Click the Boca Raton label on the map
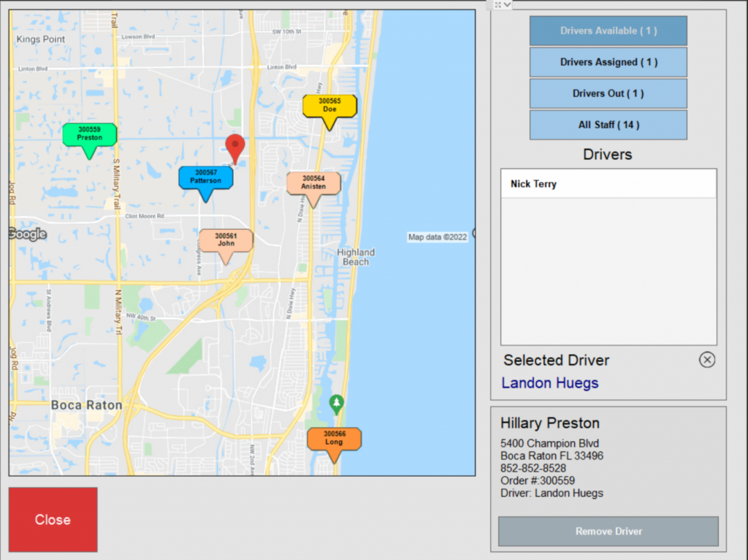 click(x=86, y=405)
